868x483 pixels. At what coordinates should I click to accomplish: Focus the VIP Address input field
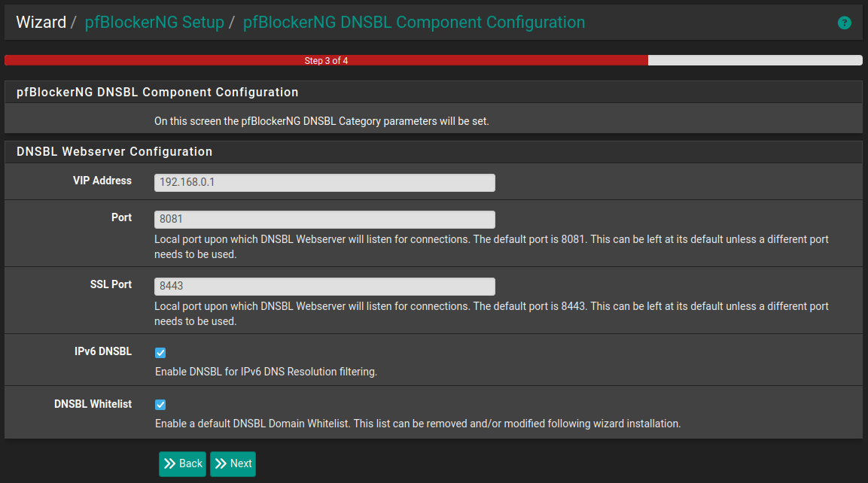(324, 183)
